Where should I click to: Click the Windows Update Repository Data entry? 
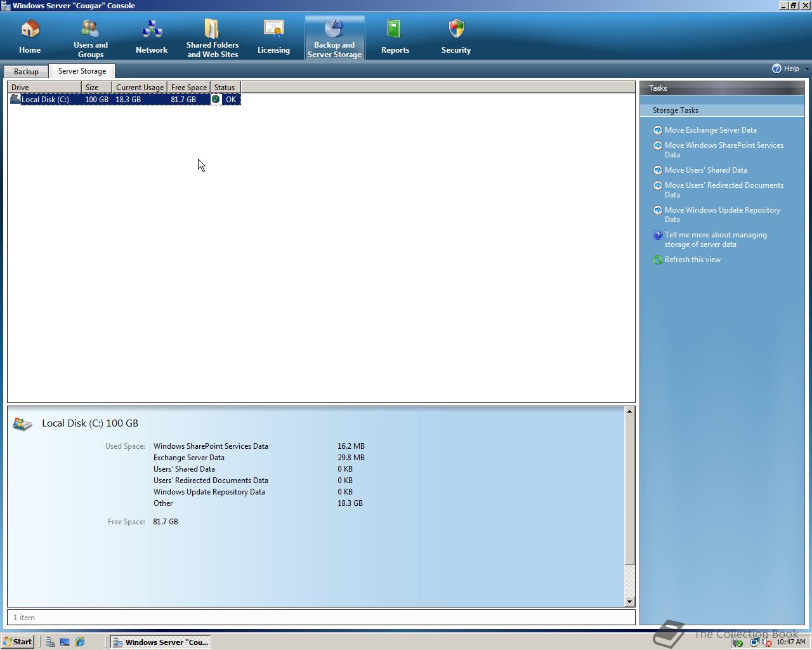[x=209, y=492]
